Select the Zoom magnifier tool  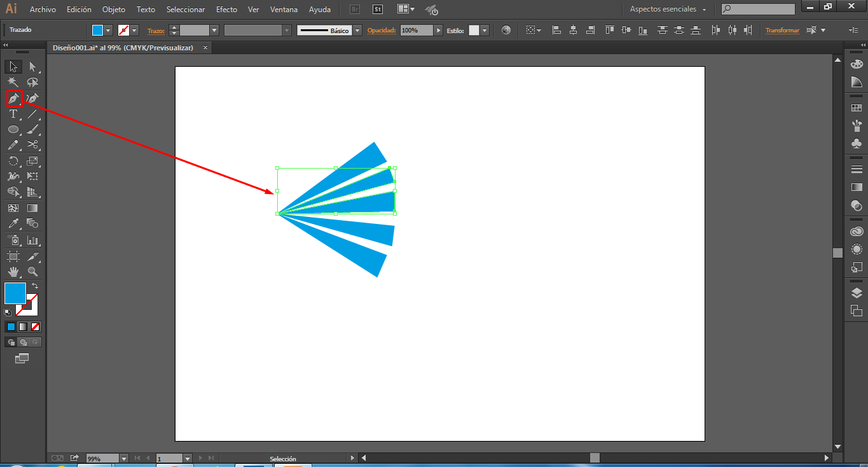tap(33, 272)
